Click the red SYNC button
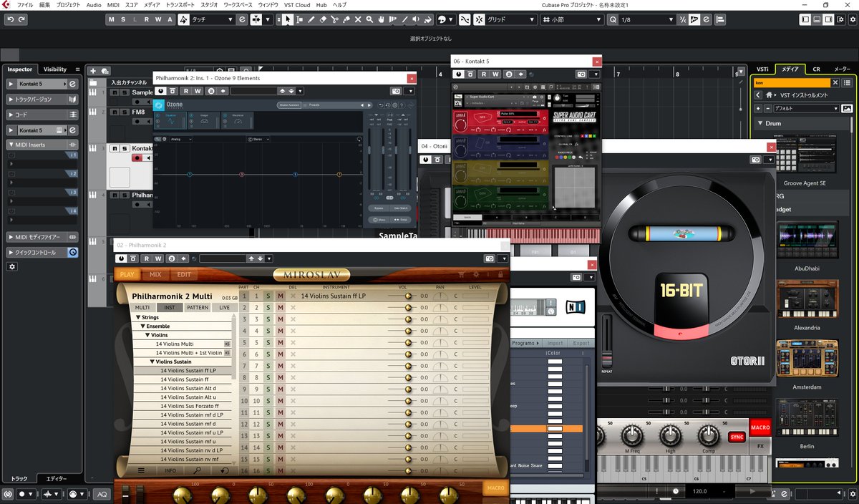859x504 pixels. [737, 437]
